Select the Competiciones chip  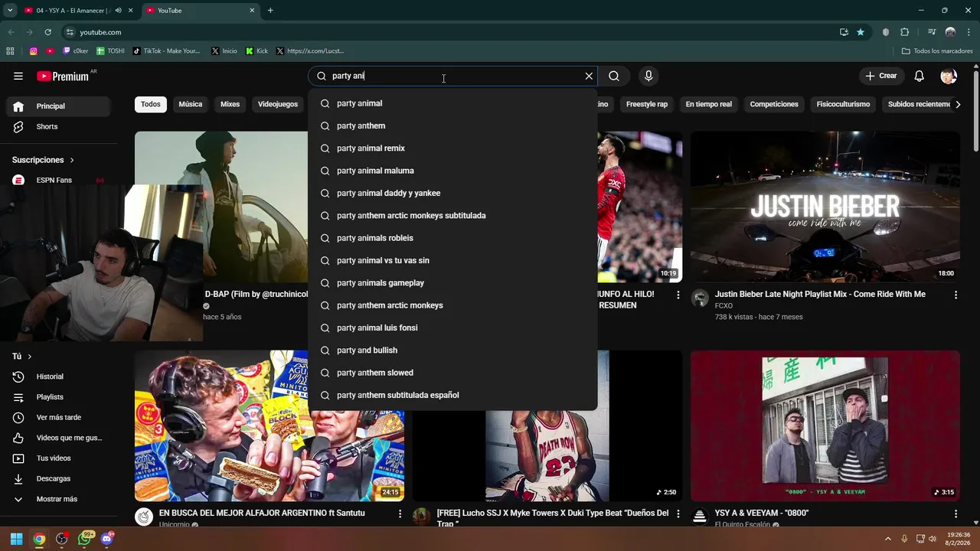tap(774, 104)
